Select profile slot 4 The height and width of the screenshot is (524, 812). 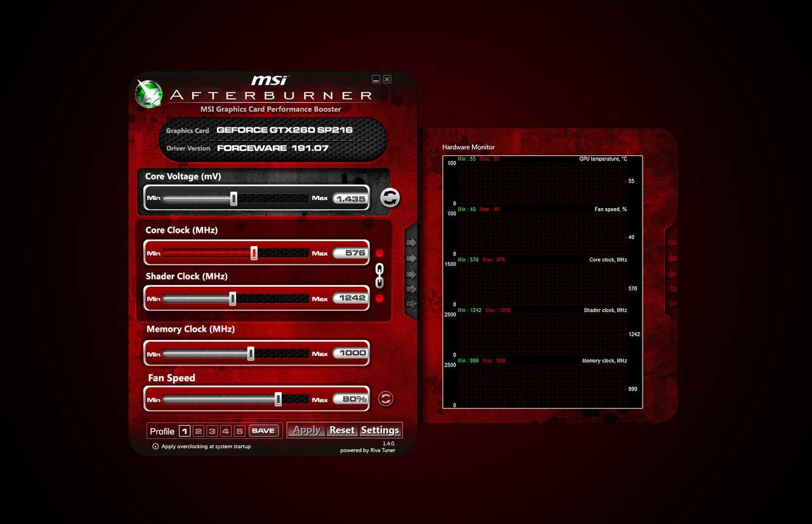(x=226, y=431)
